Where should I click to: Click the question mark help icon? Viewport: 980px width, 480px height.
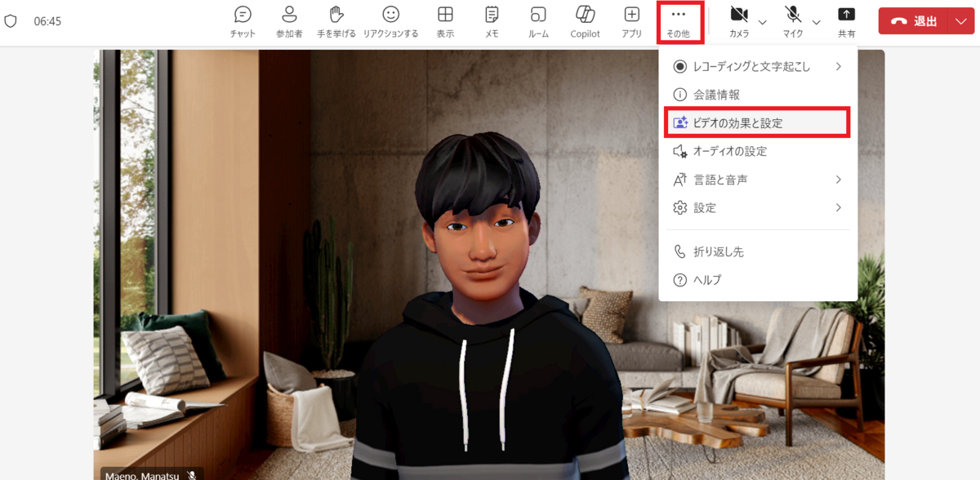[679, 280]
